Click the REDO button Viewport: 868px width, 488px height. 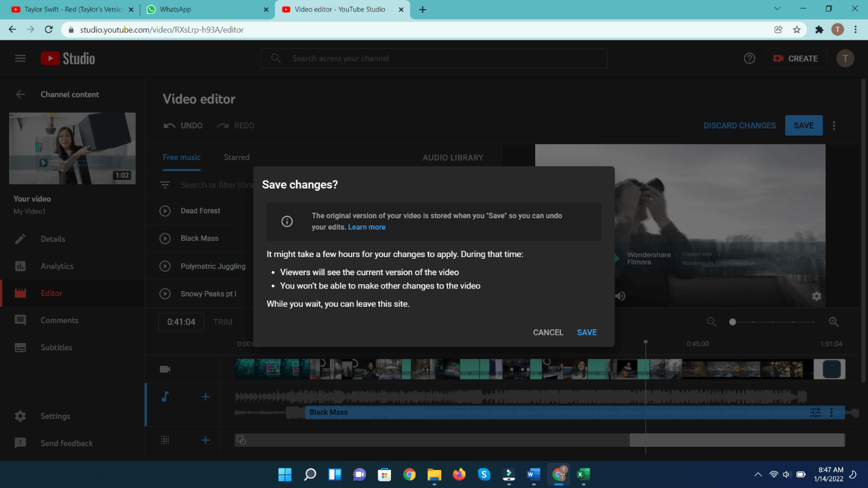coord(236,125)
